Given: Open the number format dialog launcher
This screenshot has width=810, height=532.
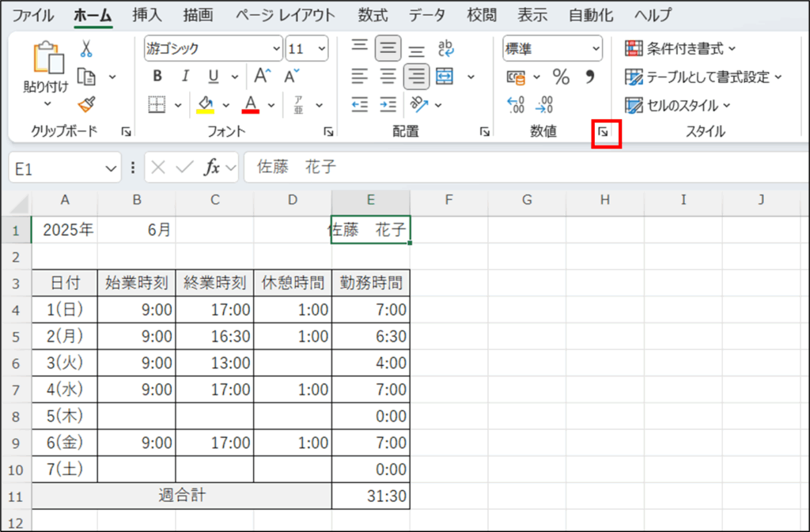Looking at the screenshot, I should pyautogui.click(x=604, y=133).
